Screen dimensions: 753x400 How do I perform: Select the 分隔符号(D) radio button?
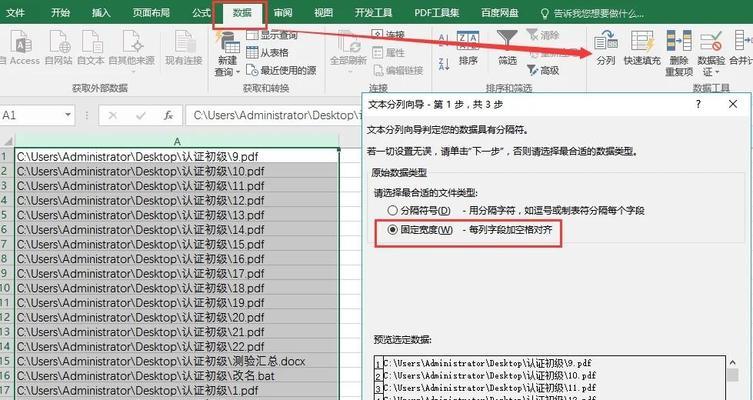pos(393,210)
